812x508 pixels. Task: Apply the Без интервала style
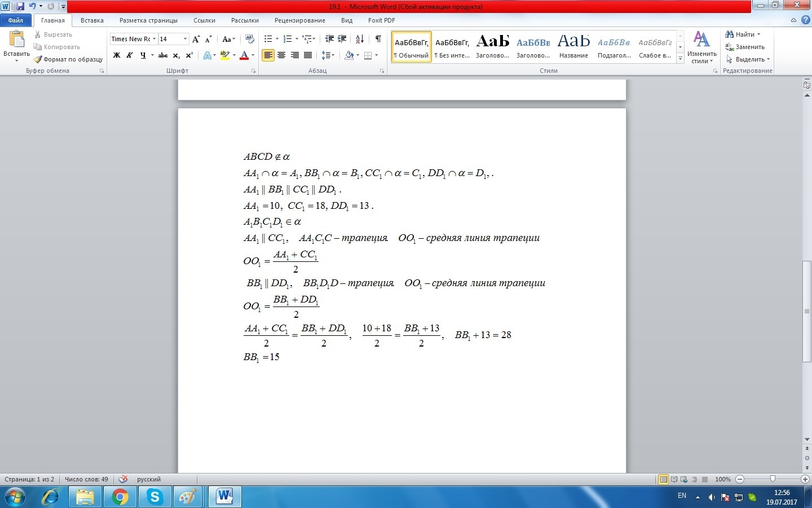click(452, 47)
